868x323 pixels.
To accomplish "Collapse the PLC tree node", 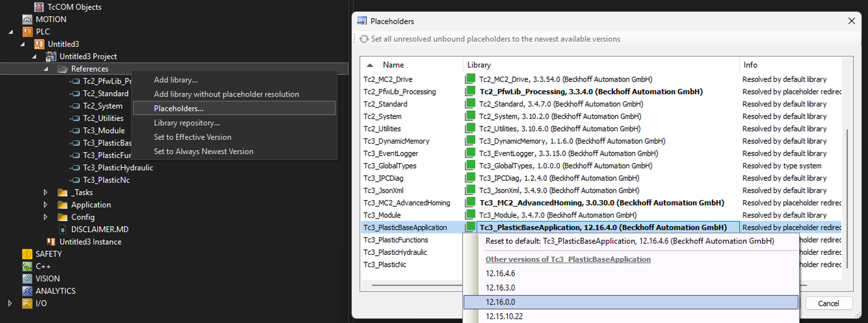I will click(x=11, y=32).
